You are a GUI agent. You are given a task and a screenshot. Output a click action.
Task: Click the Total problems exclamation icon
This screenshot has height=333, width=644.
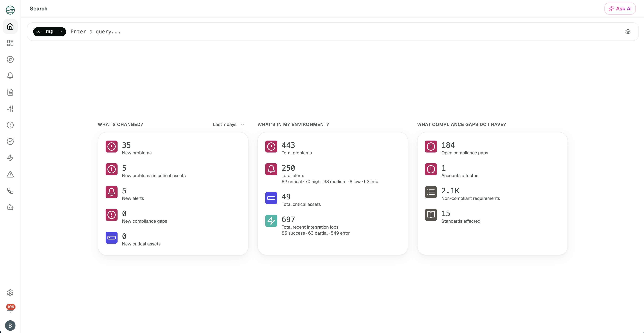tap(271, 147)
